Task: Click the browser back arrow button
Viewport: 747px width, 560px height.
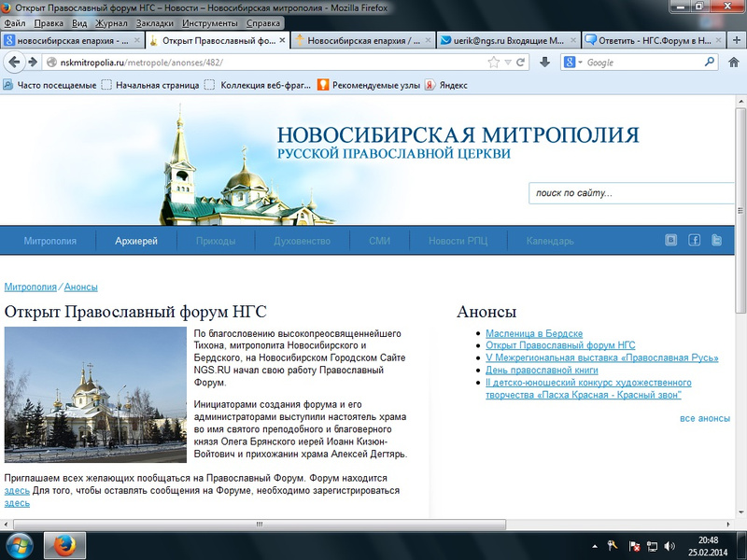Action: (x=15, y=63)
